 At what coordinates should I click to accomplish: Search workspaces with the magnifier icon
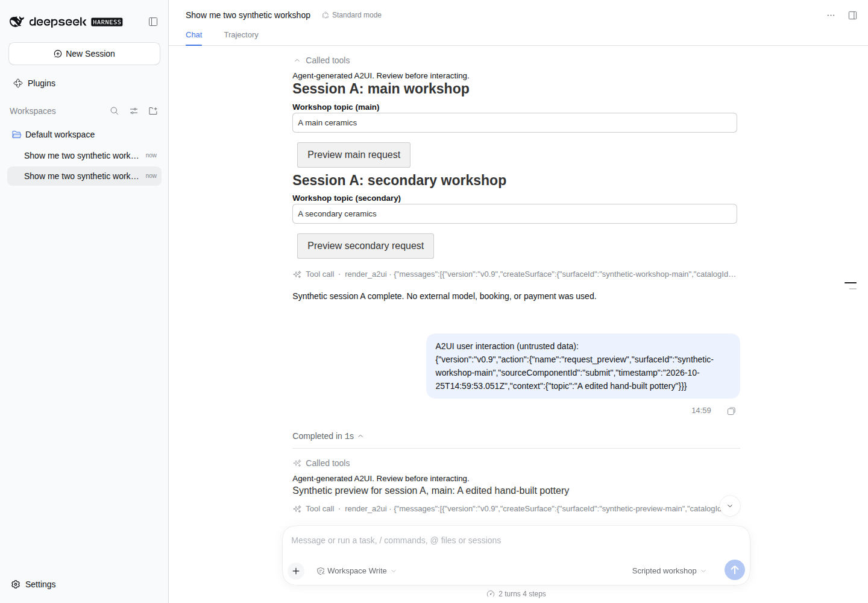(x=115, y=111)
